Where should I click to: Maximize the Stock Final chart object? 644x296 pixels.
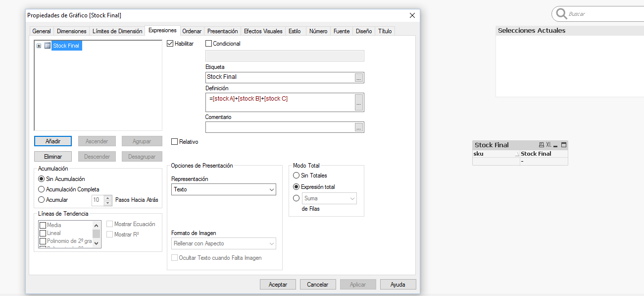[x=564, y=145]
